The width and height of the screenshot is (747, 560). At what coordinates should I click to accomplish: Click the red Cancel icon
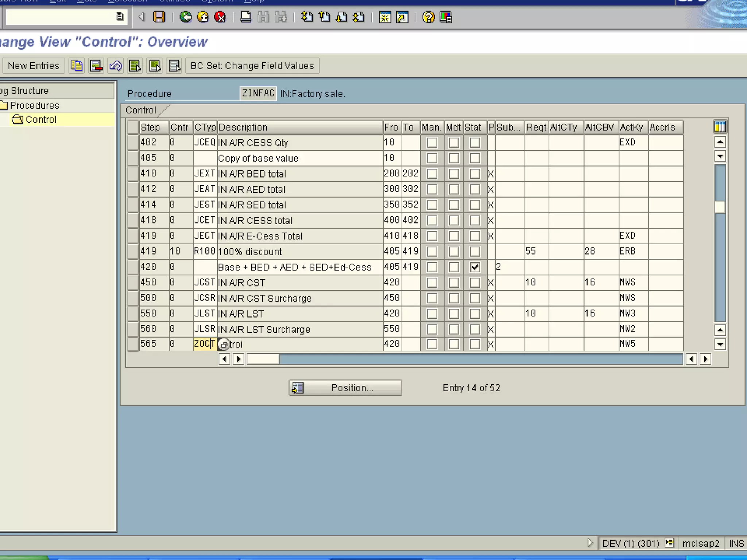pyautogui.click(x=220, y=17)
